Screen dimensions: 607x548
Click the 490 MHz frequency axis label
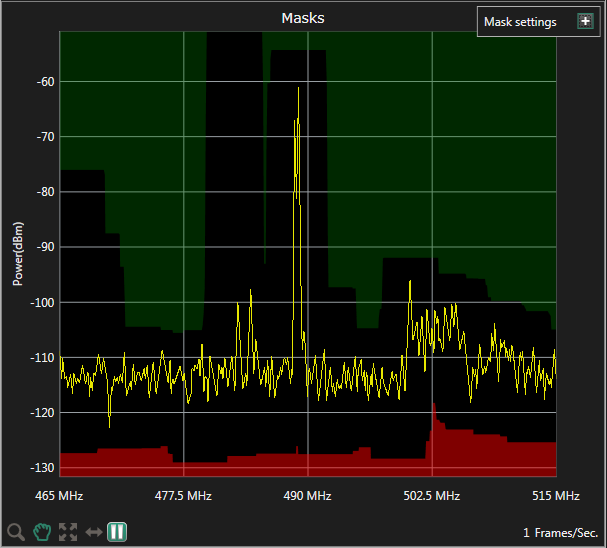307,496
